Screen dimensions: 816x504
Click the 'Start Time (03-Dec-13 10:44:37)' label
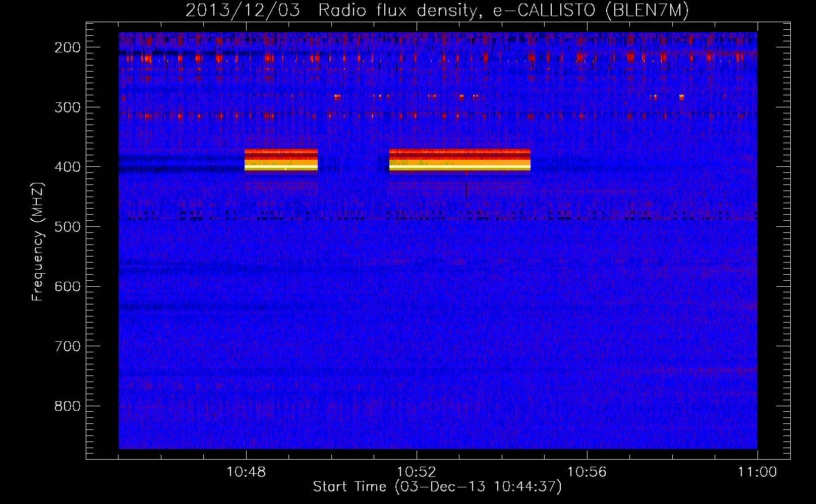437,487
